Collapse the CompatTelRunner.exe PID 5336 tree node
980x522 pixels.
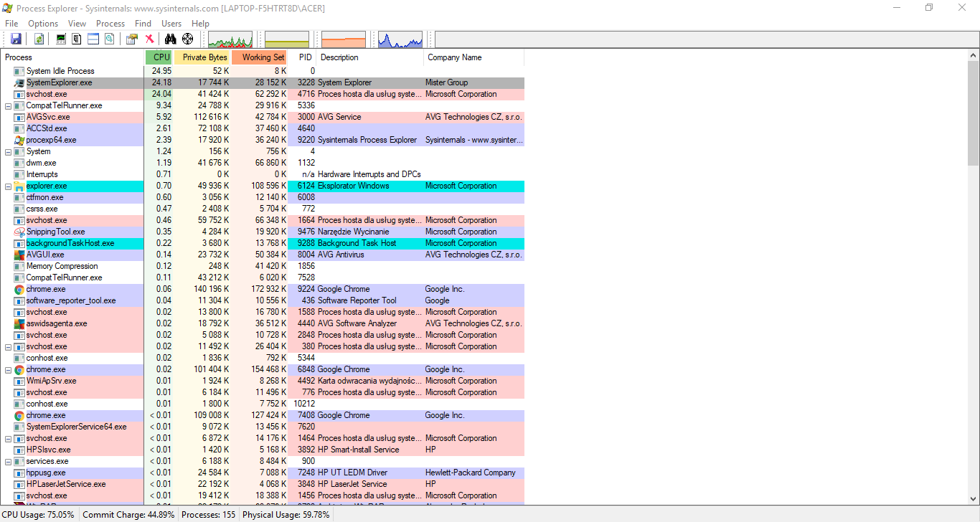[8, 105]
